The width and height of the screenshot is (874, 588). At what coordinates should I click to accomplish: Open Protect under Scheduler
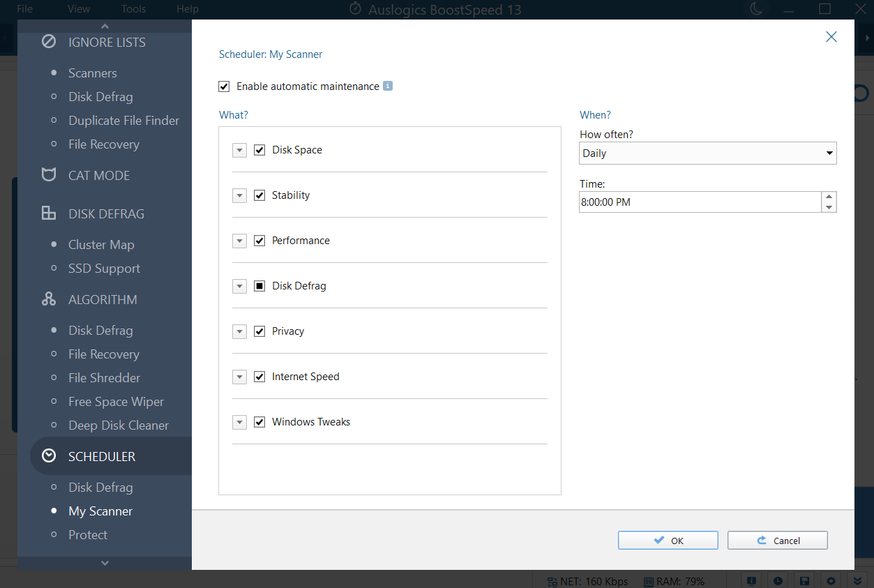point(88,535)
